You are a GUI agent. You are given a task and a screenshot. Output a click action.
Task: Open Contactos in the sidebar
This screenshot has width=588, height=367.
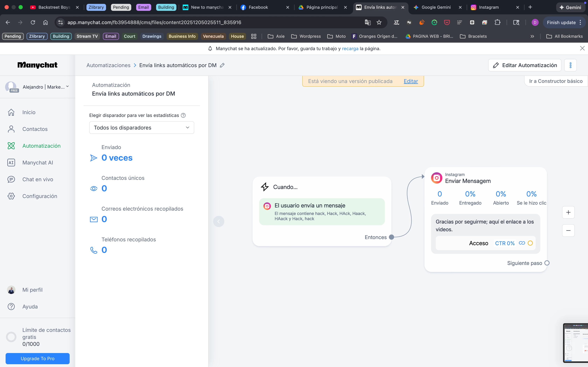(35, 129)
